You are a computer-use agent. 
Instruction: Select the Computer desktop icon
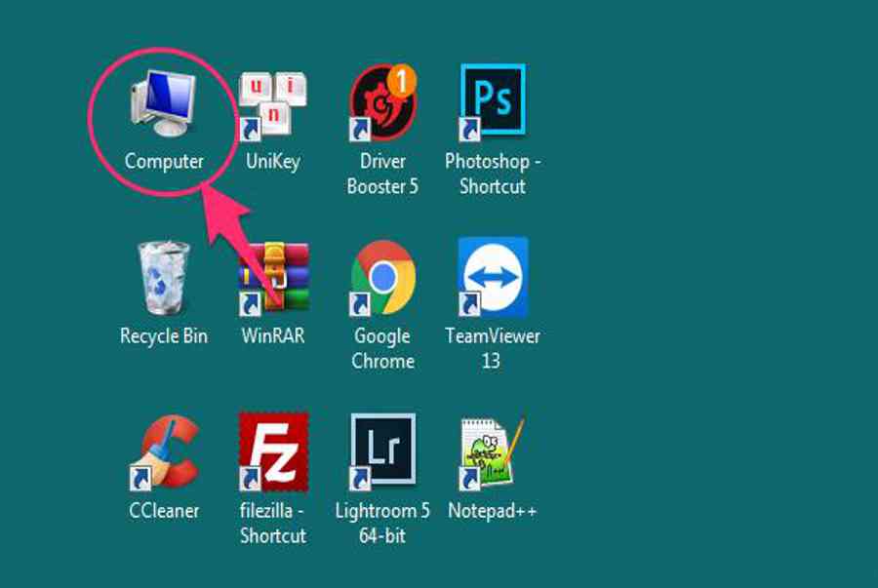164,103
